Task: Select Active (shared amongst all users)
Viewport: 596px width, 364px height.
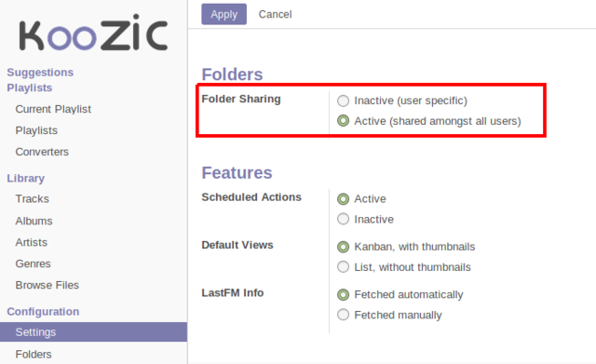Action: pos(343,121)
